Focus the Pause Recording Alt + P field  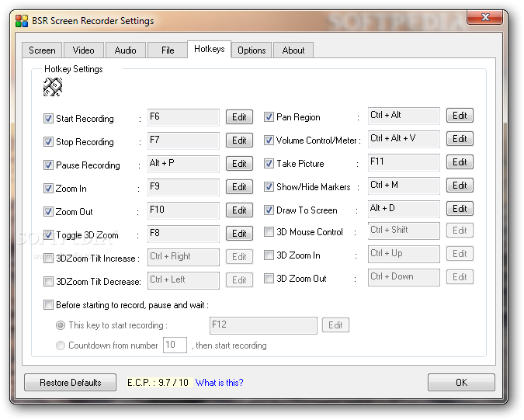(x=183, y=164)
